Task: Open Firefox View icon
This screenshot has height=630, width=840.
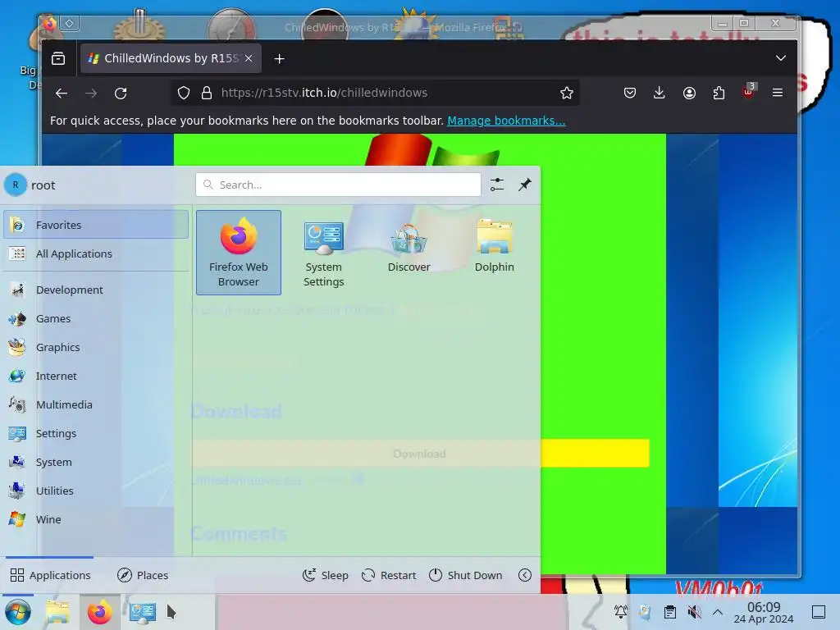Action: point(58,58)
